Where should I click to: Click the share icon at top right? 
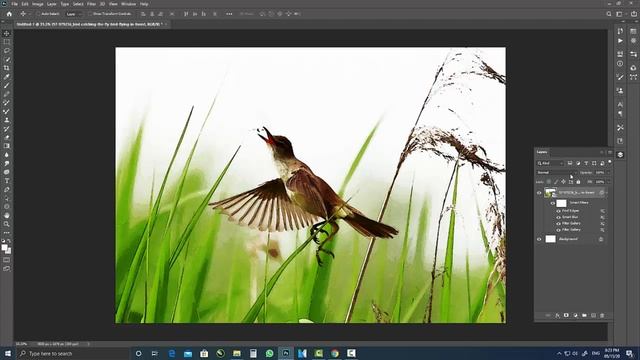pyautogui.click(x=634, y=14)
